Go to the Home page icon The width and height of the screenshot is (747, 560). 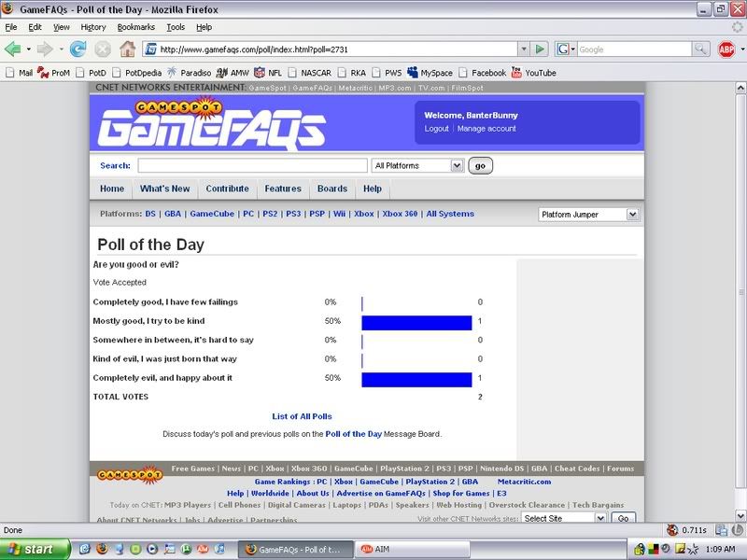click(x=127, y=49)
